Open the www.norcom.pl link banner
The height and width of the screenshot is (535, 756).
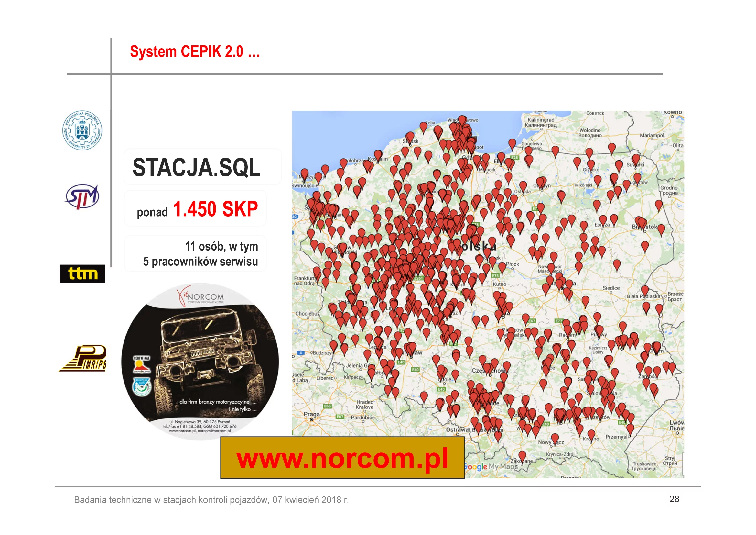point(342,458)
